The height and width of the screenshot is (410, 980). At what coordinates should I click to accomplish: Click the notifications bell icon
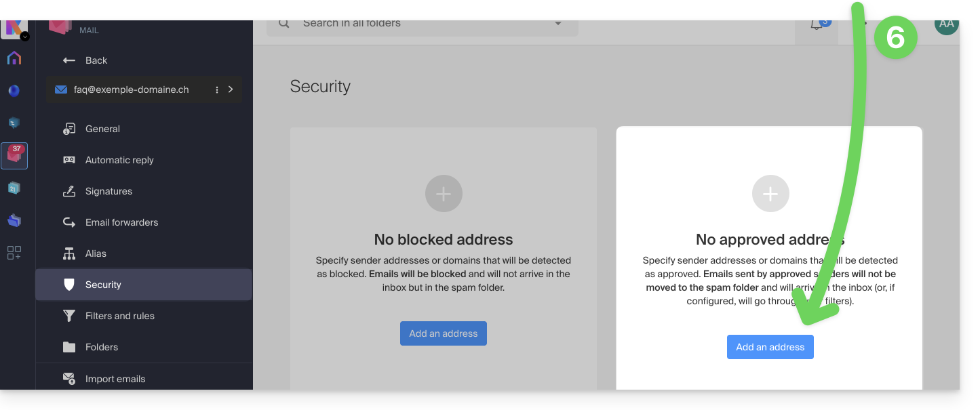(817, 25)
